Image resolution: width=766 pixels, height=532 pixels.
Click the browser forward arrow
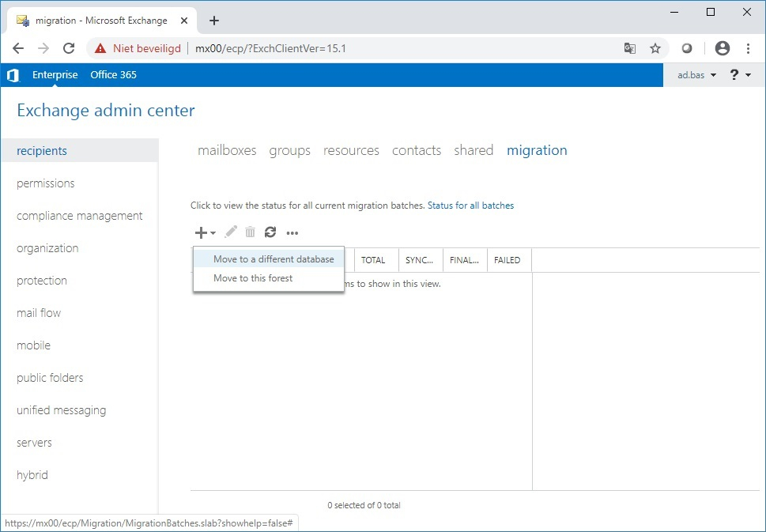(43, 48)
